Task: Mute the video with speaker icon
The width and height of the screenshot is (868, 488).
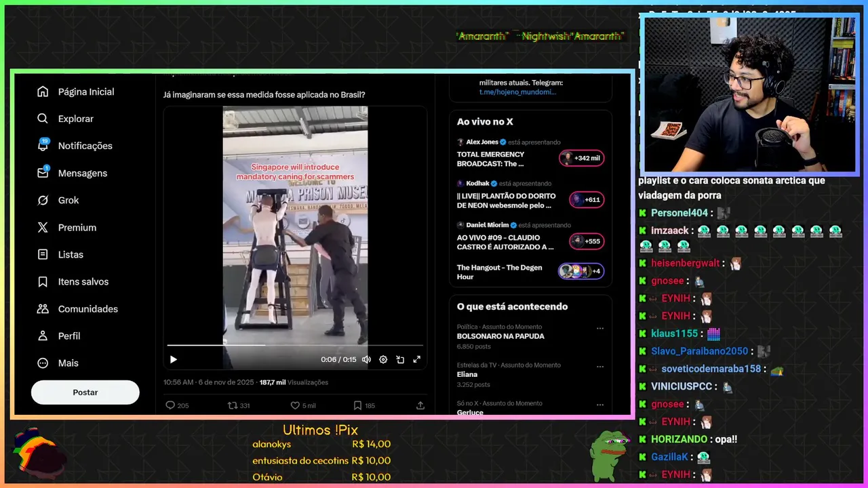Action: (366, 359)
